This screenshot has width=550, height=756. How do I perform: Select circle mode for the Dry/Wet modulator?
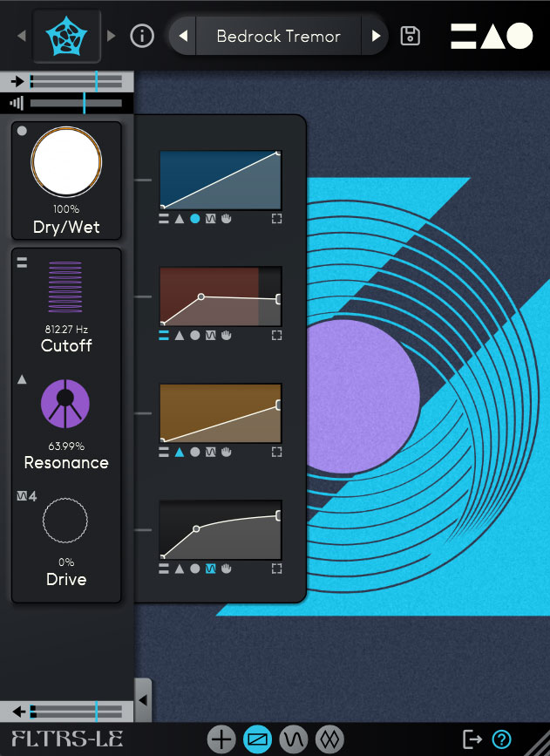[x=194, y=219]
